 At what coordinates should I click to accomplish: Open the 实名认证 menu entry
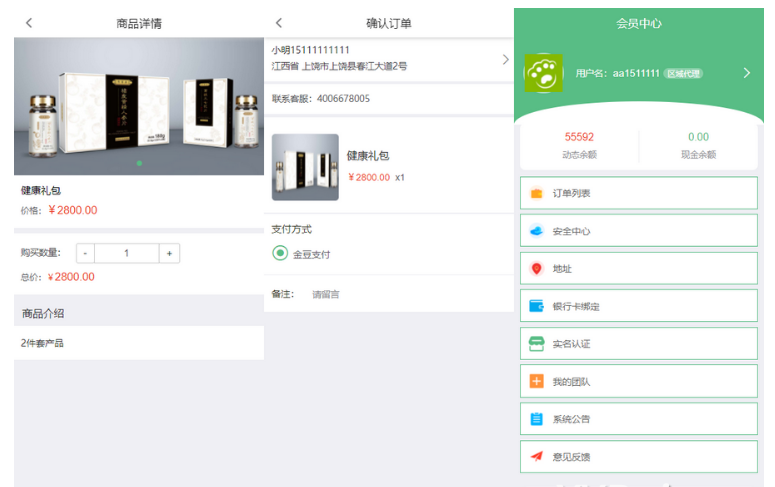639,344
